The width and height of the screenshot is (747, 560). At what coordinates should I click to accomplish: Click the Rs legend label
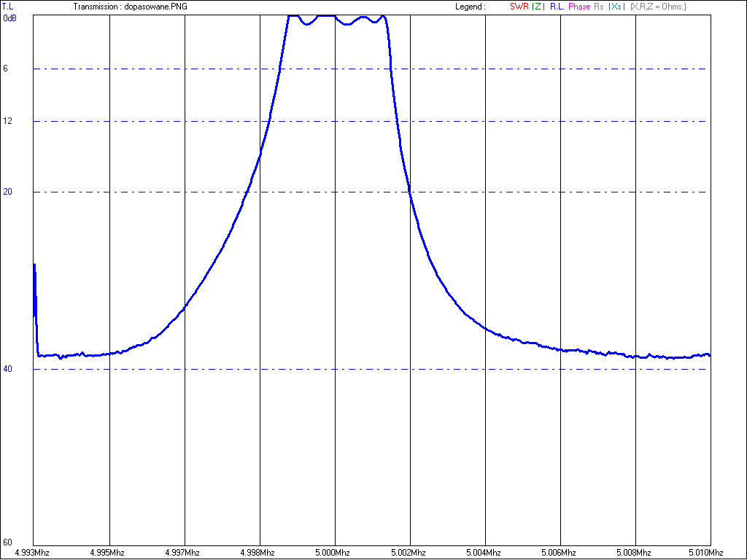click(599, 7)
